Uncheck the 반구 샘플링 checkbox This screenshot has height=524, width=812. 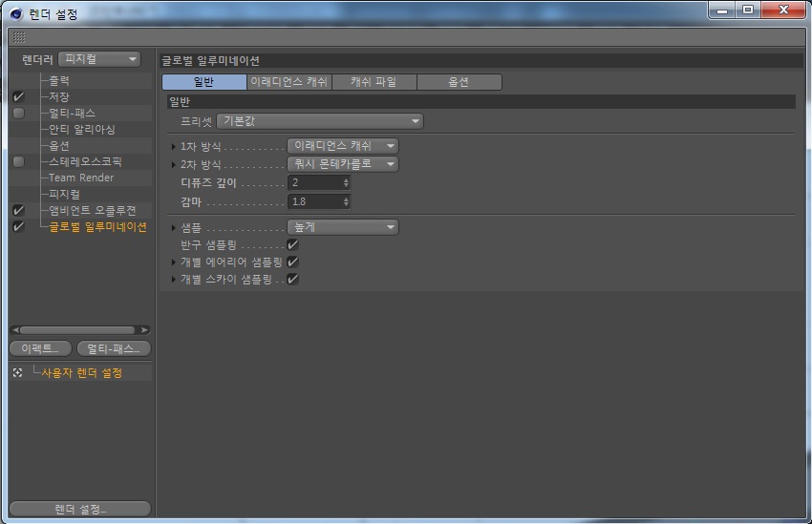pyautogui.click(x=293, y=244)
